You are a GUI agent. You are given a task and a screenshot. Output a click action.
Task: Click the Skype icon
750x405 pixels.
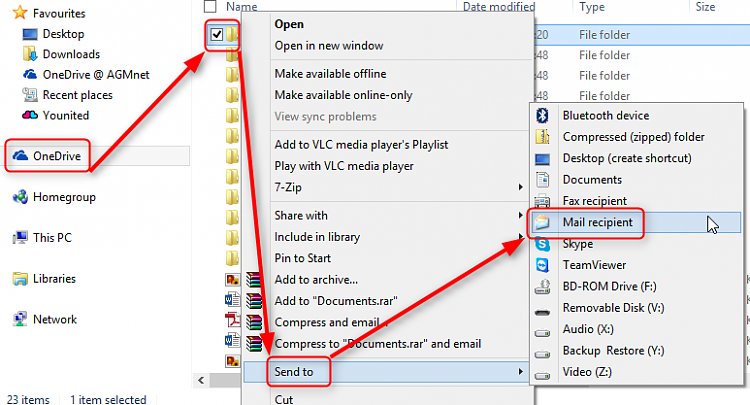(x=542, y=244)
